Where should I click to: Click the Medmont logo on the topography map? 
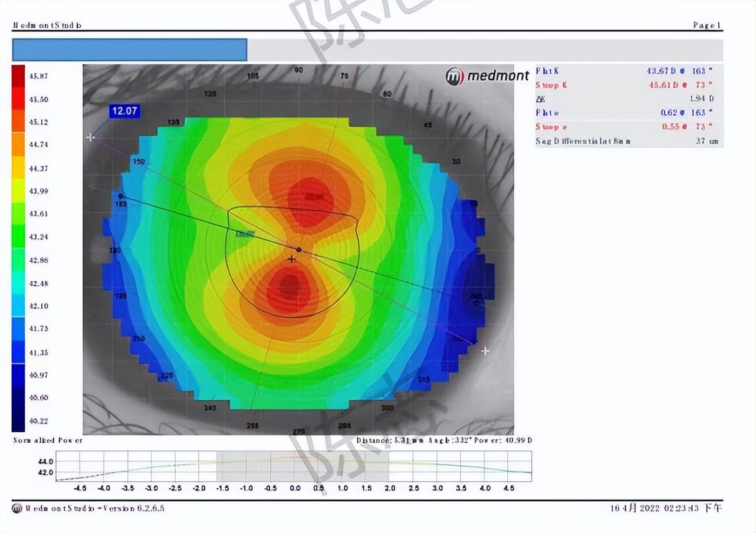tap(487, 76)
